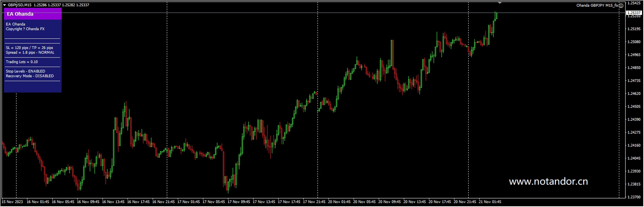Screen dimensions: 644x207
Task: Click the 17 Nov 05:45 time label
Action: 213,202
